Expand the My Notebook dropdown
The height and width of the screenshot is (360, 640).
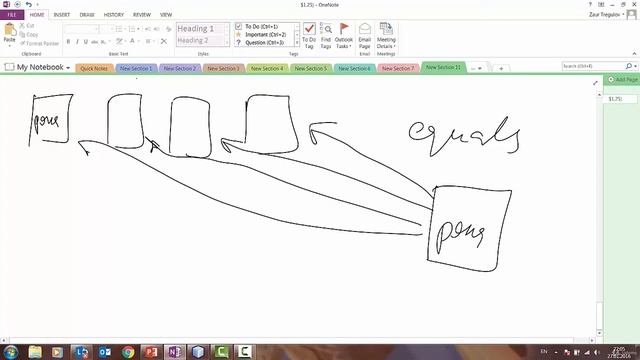(68, 68)
